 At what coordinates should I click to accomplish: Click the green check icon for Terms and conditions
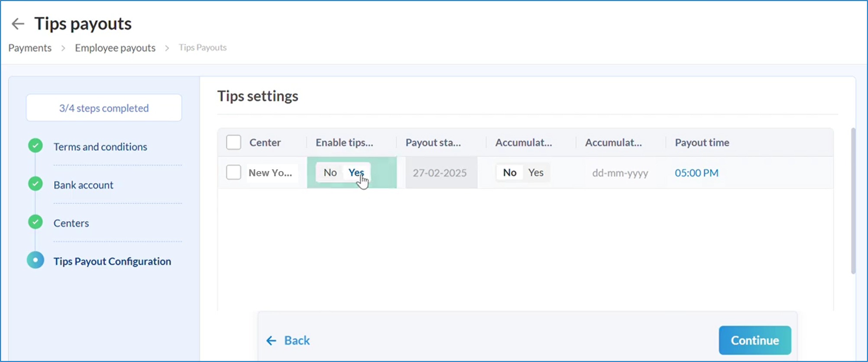point(36,145)
